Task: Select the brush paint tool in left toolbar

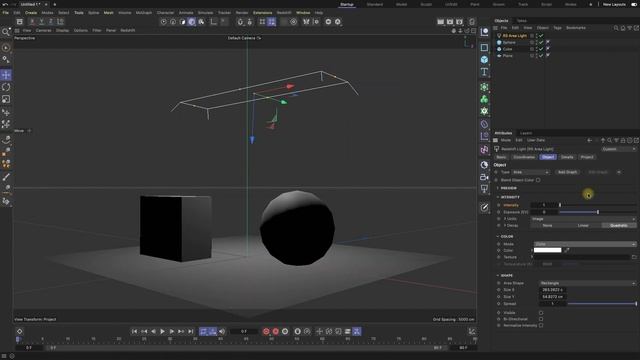Action: pyautogui.click(x=6, y=177)
